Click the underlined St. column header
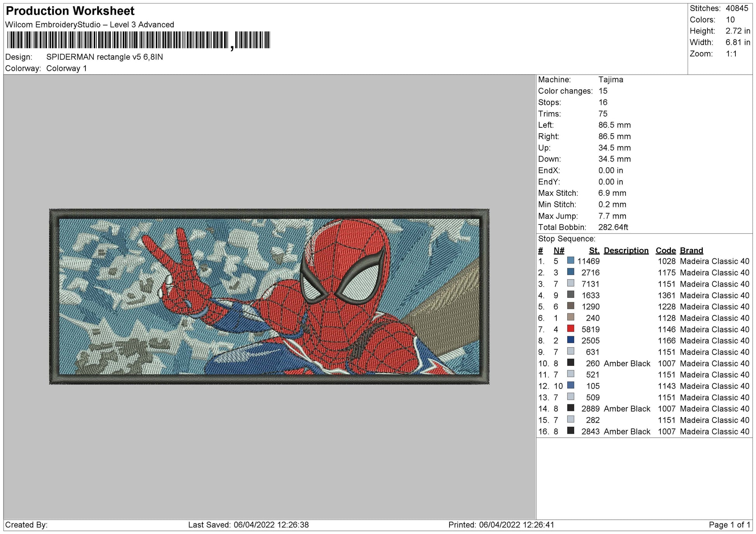The height and width of the screenshot is (534, 756). pos(594,250)
